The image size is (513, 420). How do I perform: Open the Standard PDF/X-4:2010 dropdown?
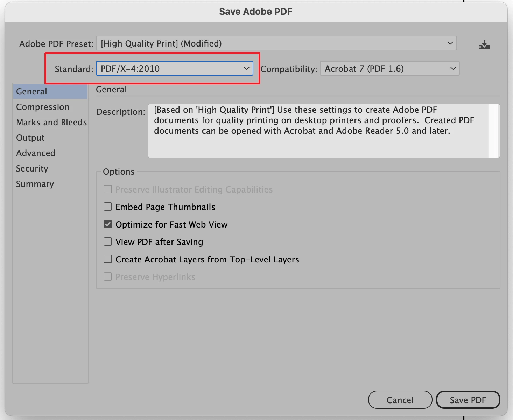pos(175,69)
